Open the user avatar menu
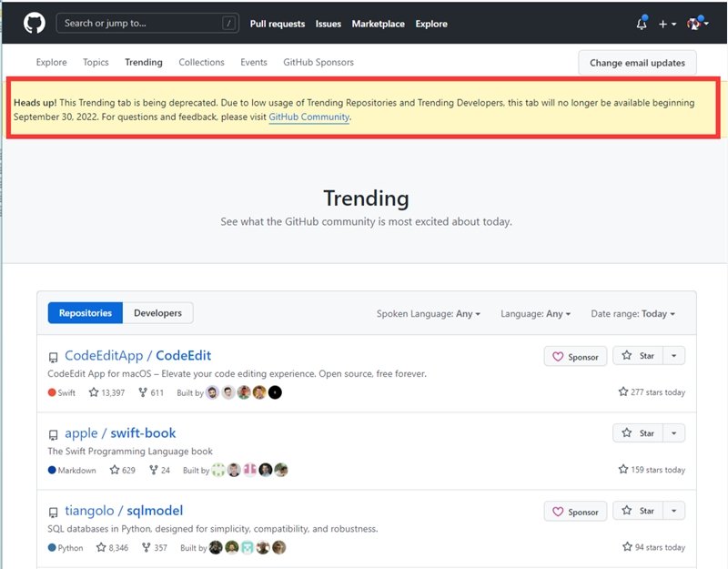 click(697, 24)
